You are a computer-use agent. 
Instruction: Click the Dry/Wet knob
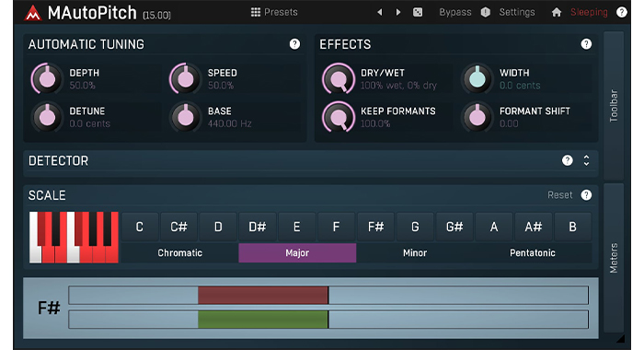pos(339,78)
